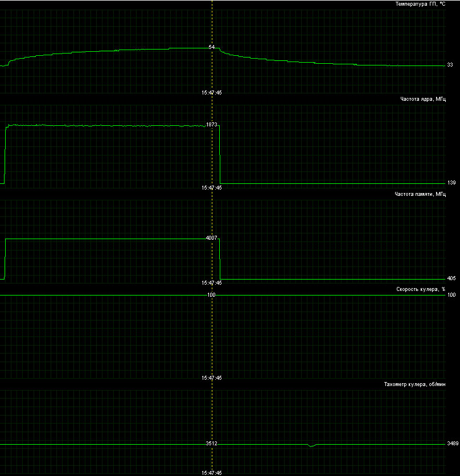Click the 15:47:45 timestamp in the tachometer graph
Image resolution: width=460 pixels, height=476 pixels.
(x=212, y=473)
